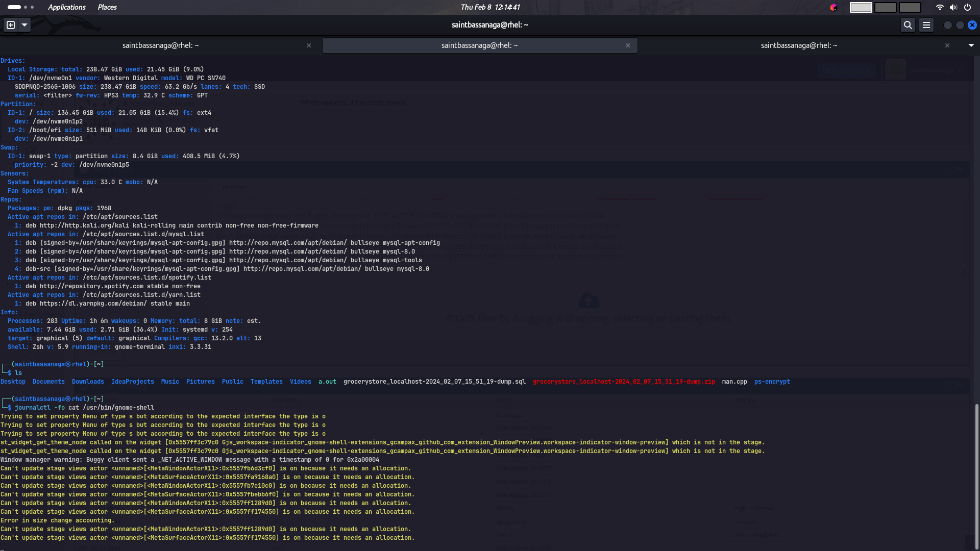Switch to the third terminal tab

point(799,45)
